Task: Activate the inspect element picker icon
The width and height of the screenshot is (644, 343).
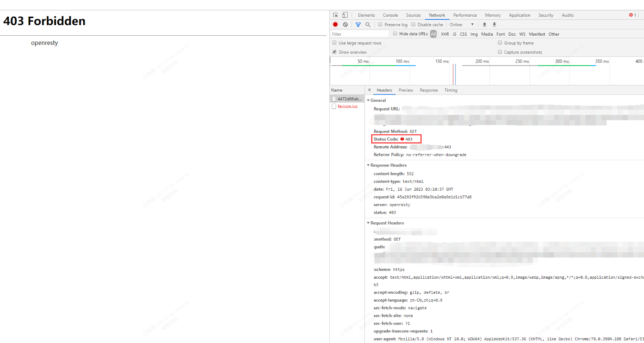Action: [x=335, y=15]
